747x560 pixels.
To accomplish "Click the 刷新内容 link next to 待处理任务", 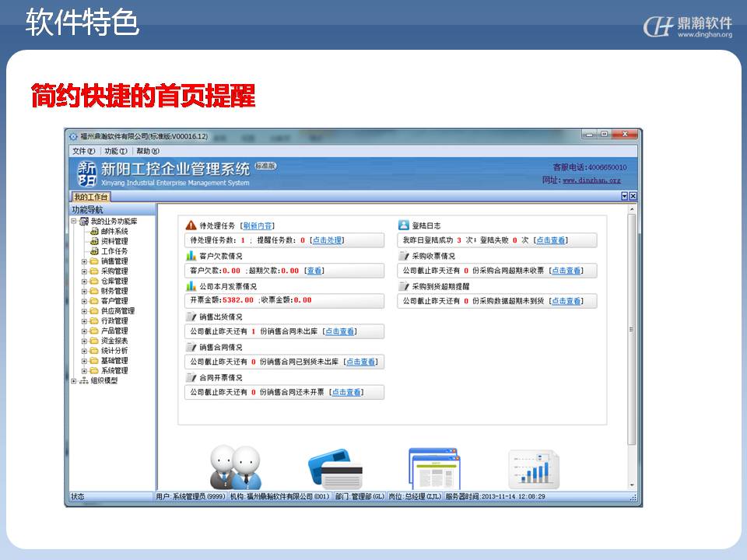I will coord(258,226).
